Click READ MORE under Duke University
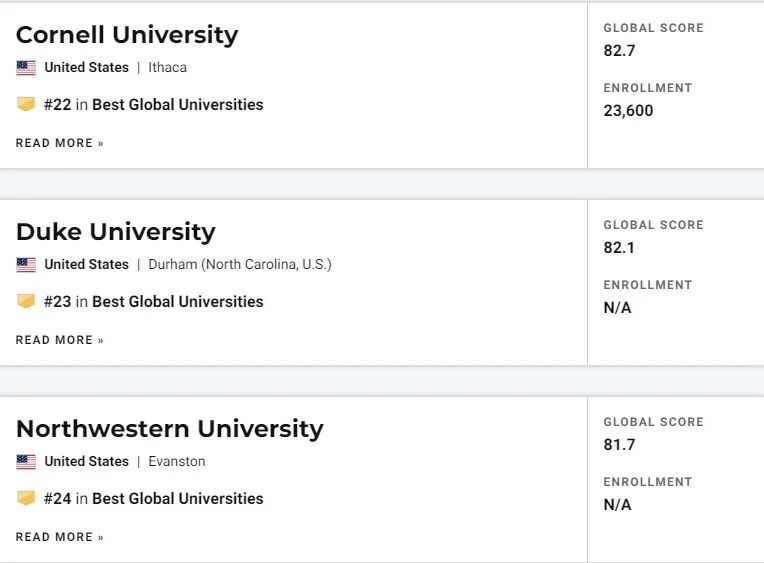Screen dimensions: 764x563 point(59,340)
